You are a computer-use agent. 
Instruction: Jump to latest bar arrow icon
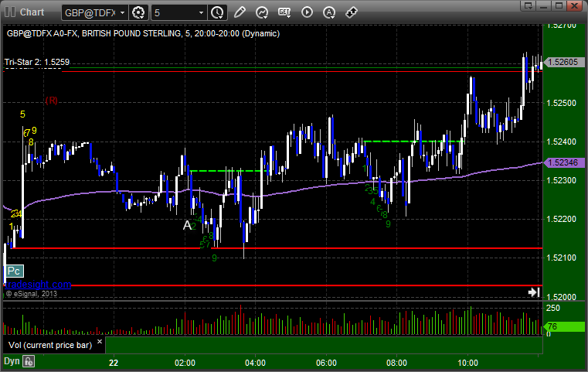point(534,292)
